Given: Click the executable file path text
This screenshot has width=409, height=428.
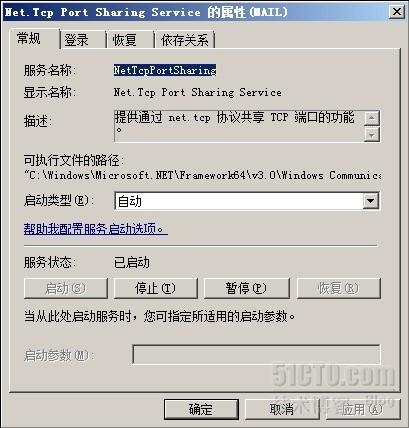Looking at the screenshot, I should pos(202,175).
